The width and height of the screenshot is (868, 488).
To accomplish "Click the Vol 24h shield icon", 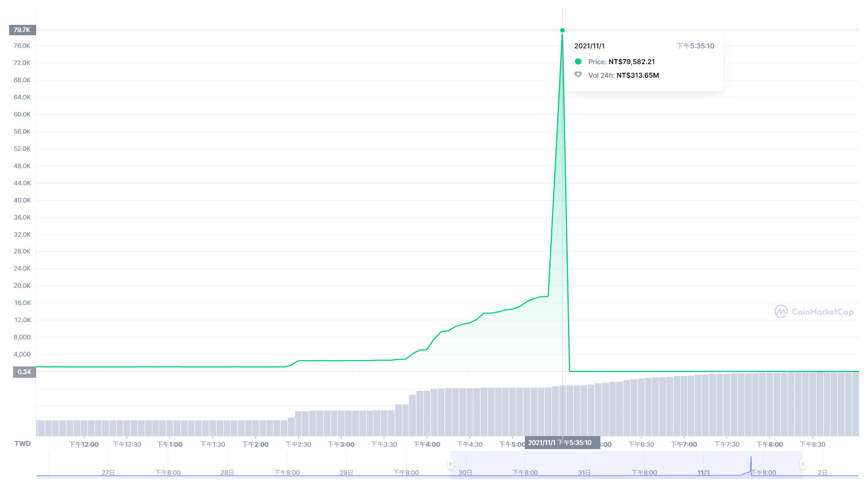I will (578, 75).
